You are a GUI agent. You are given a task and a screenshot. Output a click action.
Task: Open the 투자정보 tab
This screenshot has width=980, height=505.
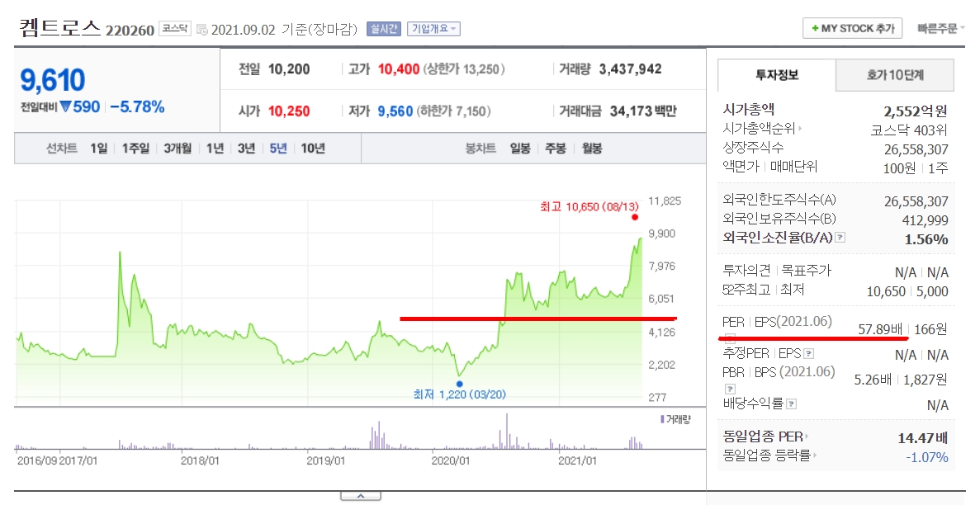[x=777, y=75]
